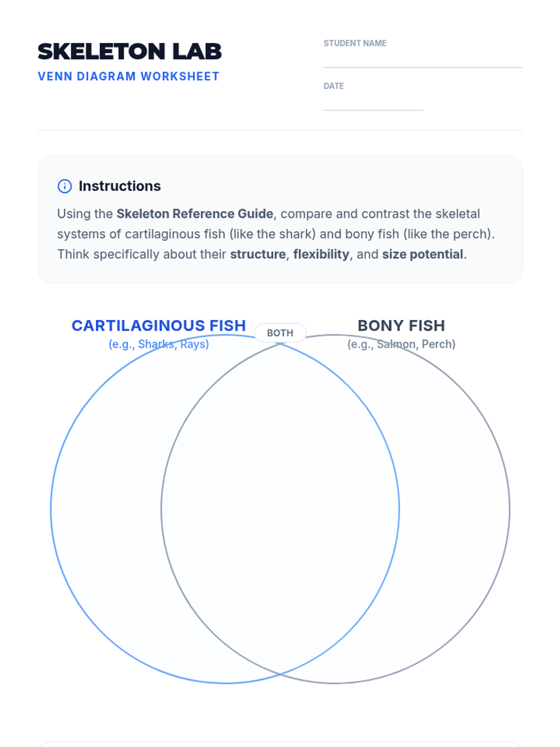560x747 pixels.
Task: Click Venn Diagram Worksheet subtitle
Action: click(x=128, y=77)
